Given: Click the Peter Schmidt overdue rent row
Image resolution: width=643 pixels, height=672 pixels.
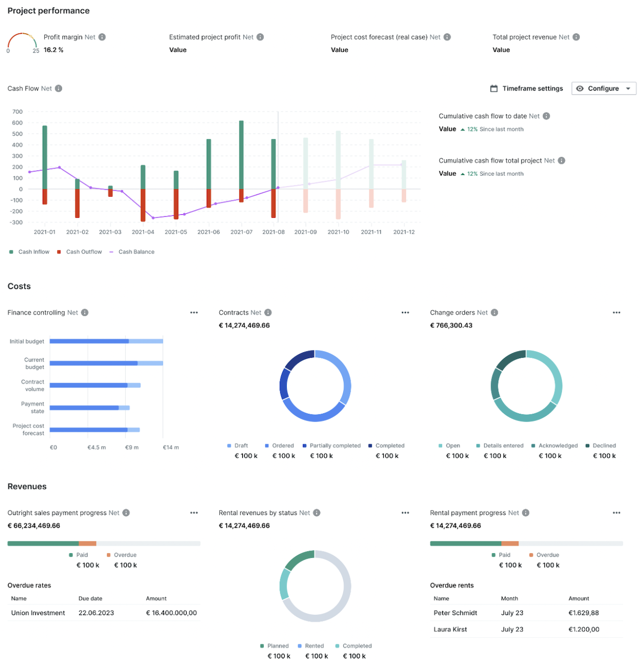Looking at the screenshot, I should click(x=455, y=613).
